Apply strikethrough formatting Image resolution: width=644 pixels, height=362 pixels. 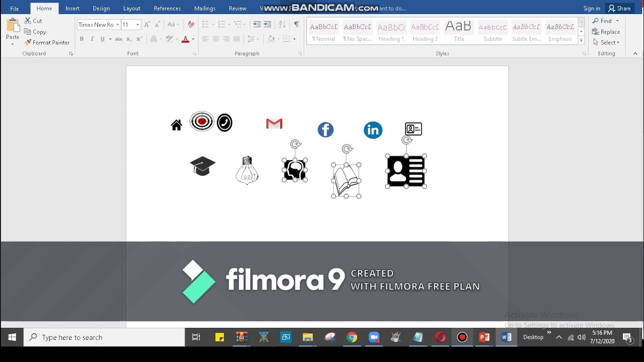(119, 39)
